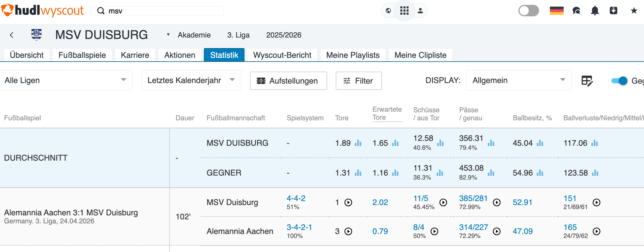Play MSV Duisburg losses 151 clips

(x=597, y=202)
